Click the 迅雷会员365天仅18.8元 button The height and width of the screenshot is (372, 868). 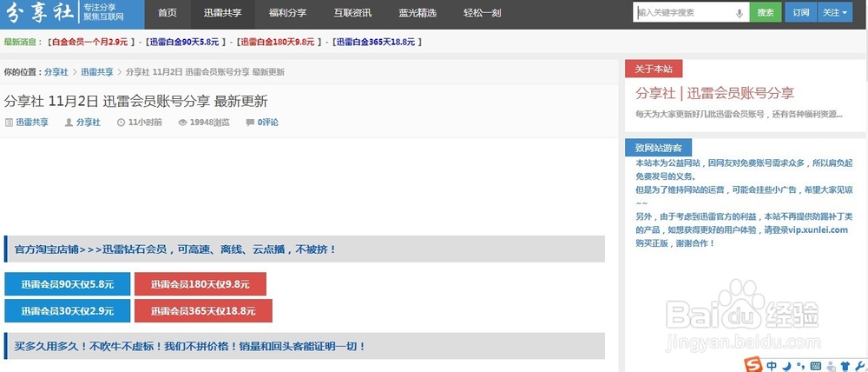(203, 311)
